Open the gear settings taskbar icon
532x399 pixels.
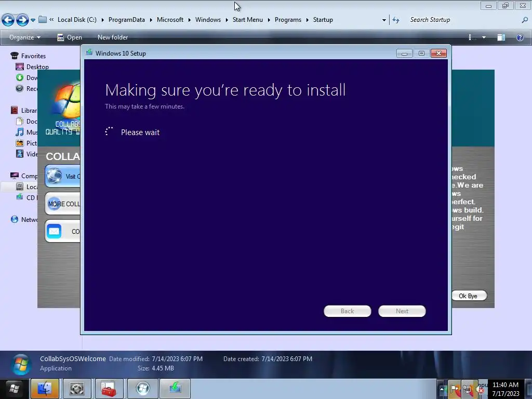(x=77, y=389)
